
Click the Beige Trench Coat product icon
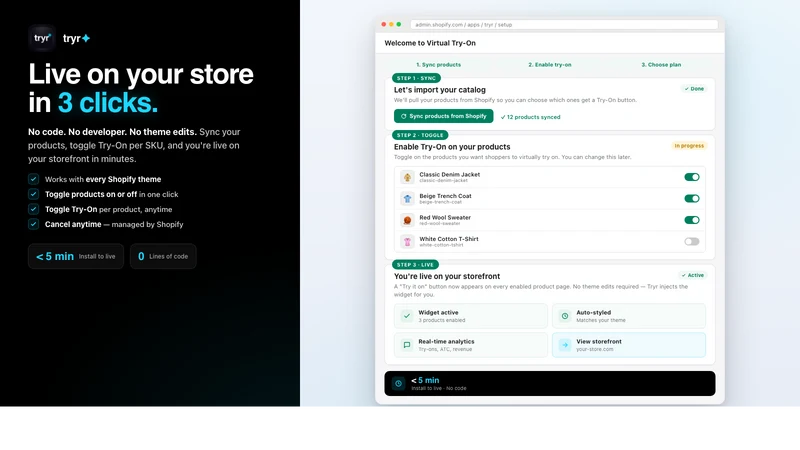[407, 198]
